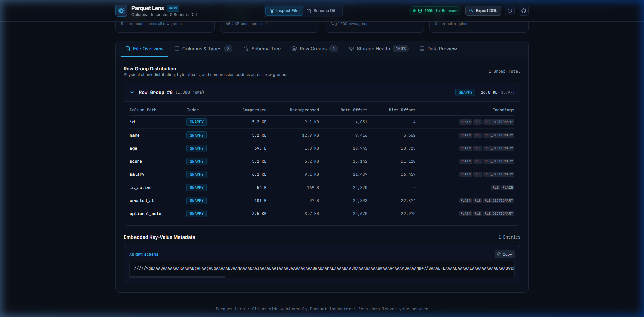Screen dimensions: 644x317
Task: Click the '26.0 KB' row group size
Action: [x=489, y=92]
